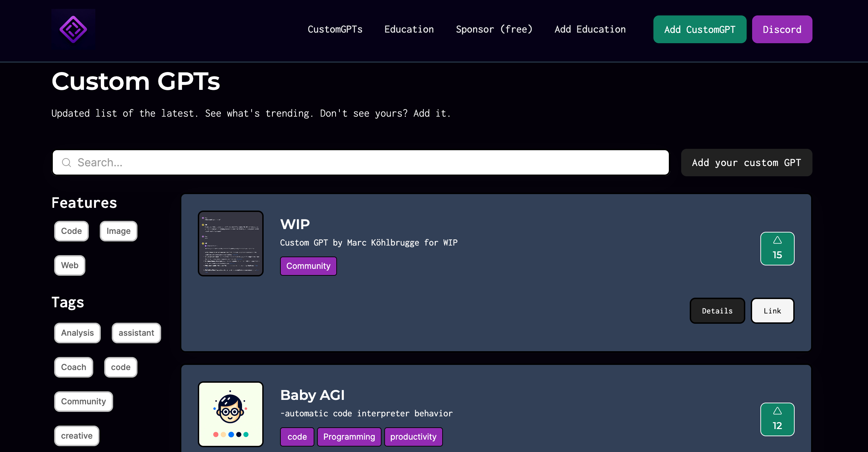Upvote the Baby AGI listing

777,419
